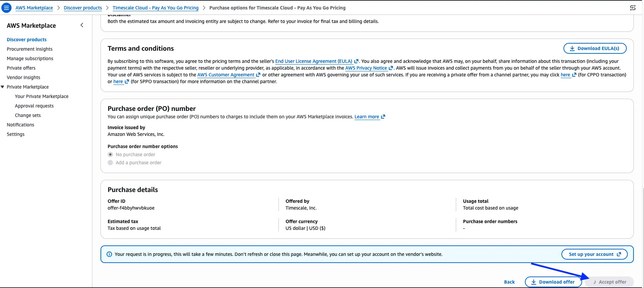The height and width of the screenshot is (288, 644).
Task: Click external icon beside CPPO here link
Action: point(574,75)
